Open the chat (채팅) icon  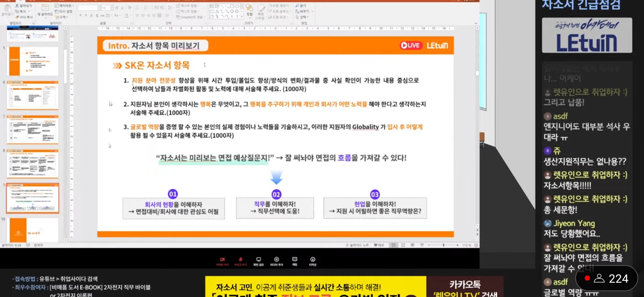tap(294, 259)
